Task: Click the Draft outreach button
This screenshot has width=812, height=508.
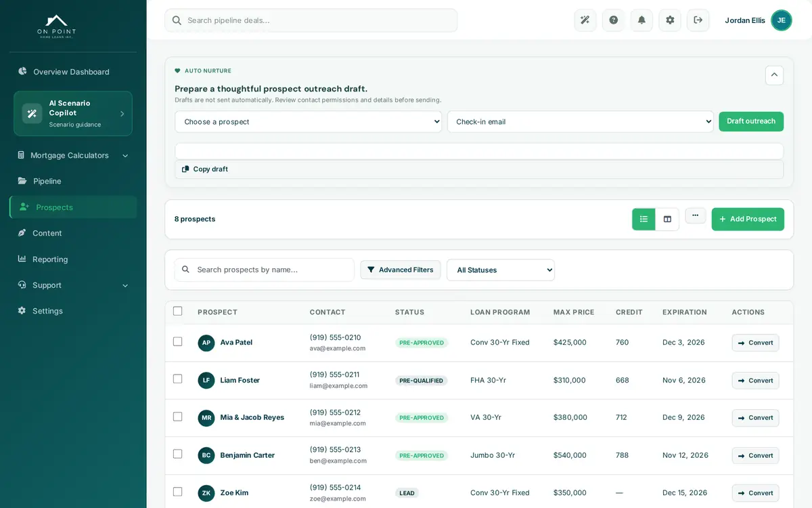Action: [x=751, y=121]
